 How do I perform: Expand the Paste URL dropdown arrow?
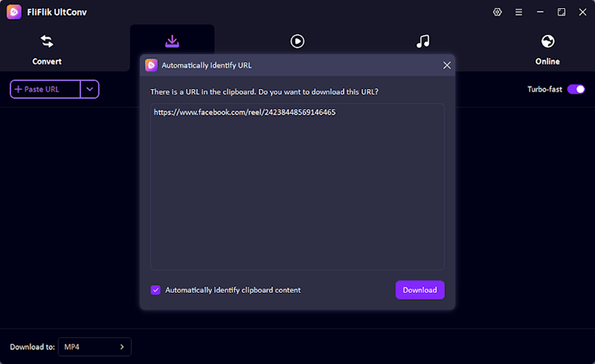[x=90, y=89]
